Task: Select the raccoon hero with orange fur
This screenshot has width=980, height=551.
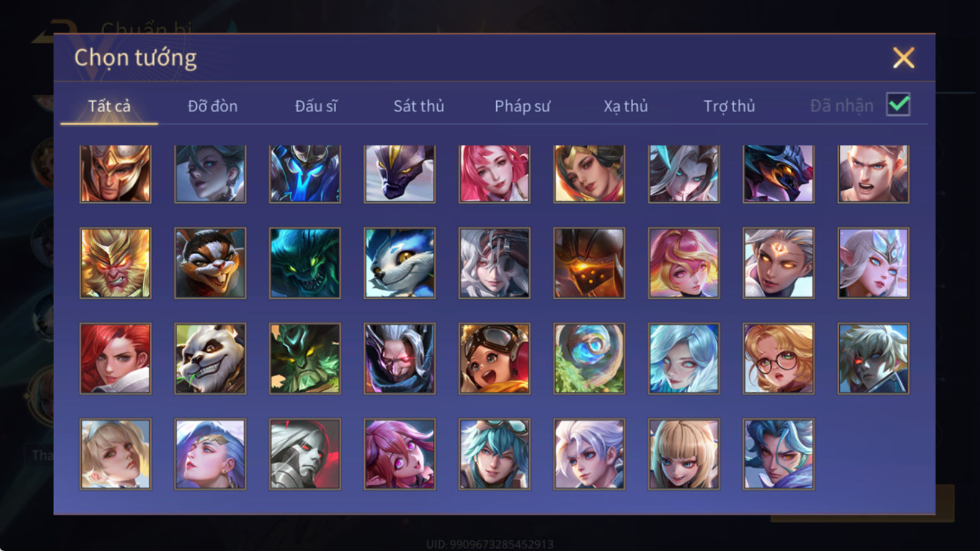Action: (210, 263)
